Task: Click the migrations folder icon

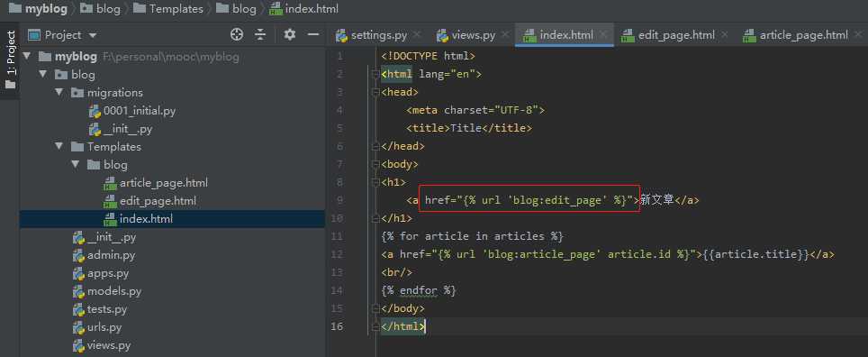Action: (77, 93)
